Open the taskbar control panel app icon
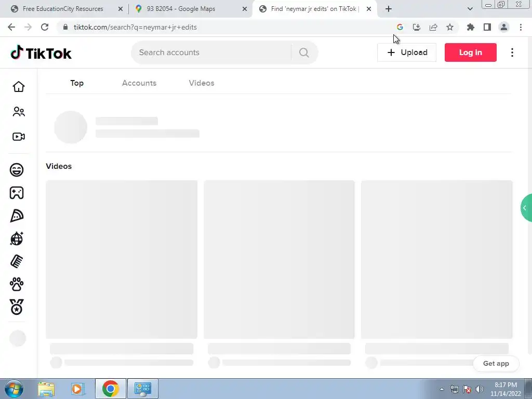The height and width of the screenshot is (399, 532). [142, 389]
